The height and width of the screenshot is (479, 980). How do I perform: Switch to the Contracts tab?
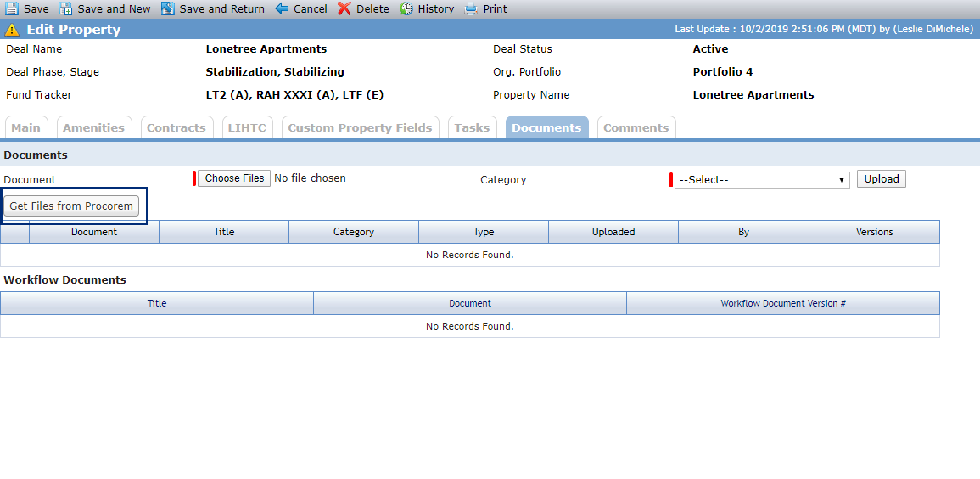(x=176, y=127)
